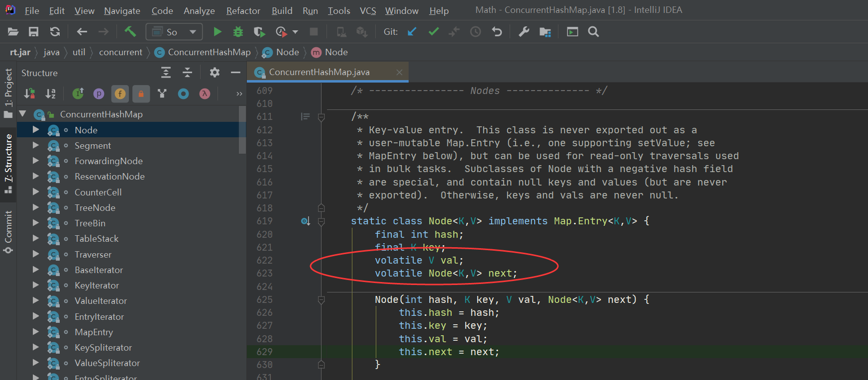
Task: Click the Open folder toolbar icon
Action: [13, 32]
